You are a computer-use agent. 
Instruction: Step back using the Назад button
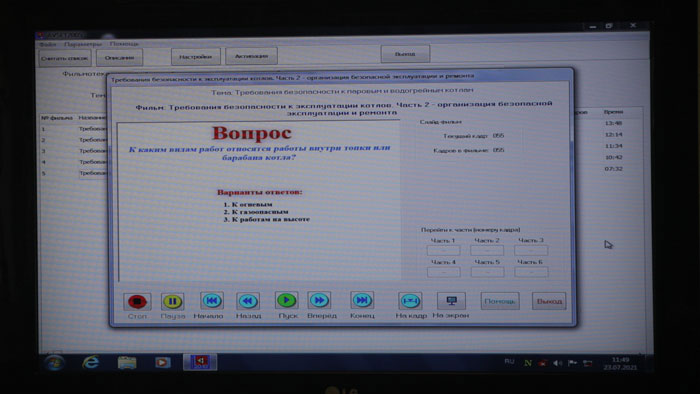248,301
